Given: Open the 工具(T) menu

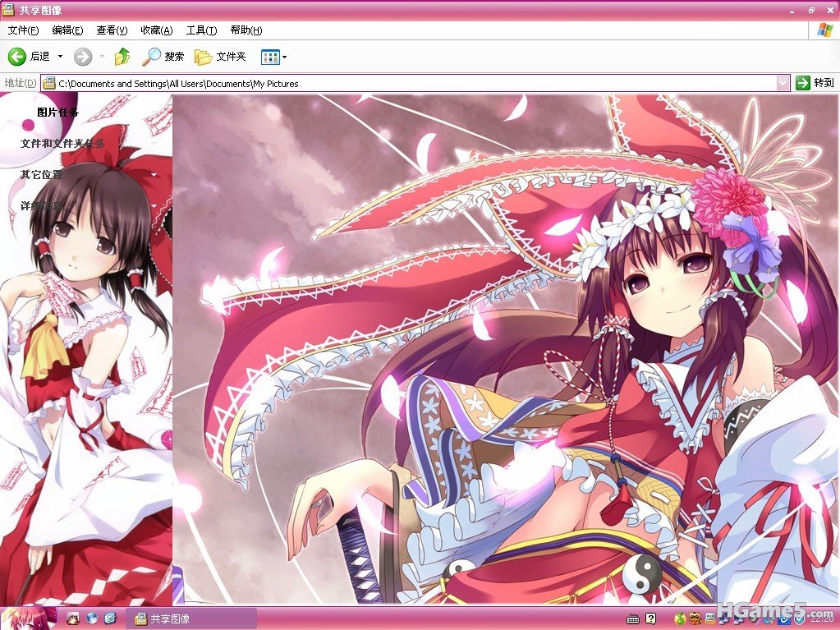Looking at the screenshot, I should click(201, 30).
